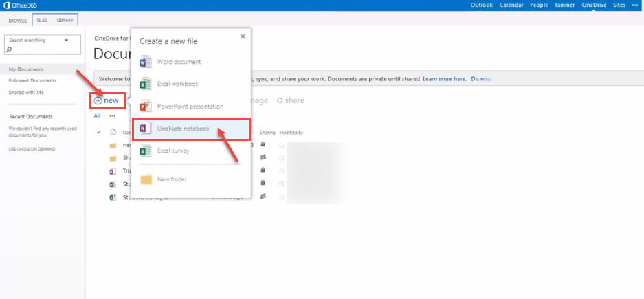Open the search scope dropdown arrow
The height and width of the screenshot is (299, 644).
[x=67, y=41]
